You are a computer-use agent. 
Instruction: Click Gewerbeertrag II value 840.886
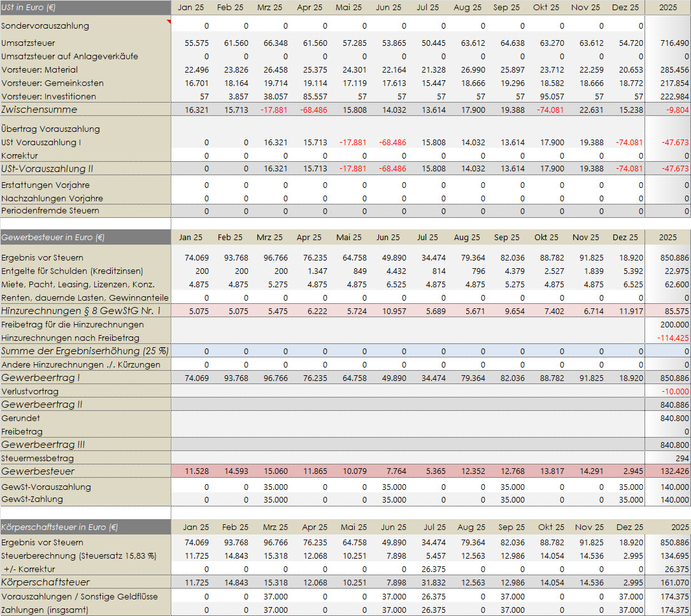click(674, 405)
